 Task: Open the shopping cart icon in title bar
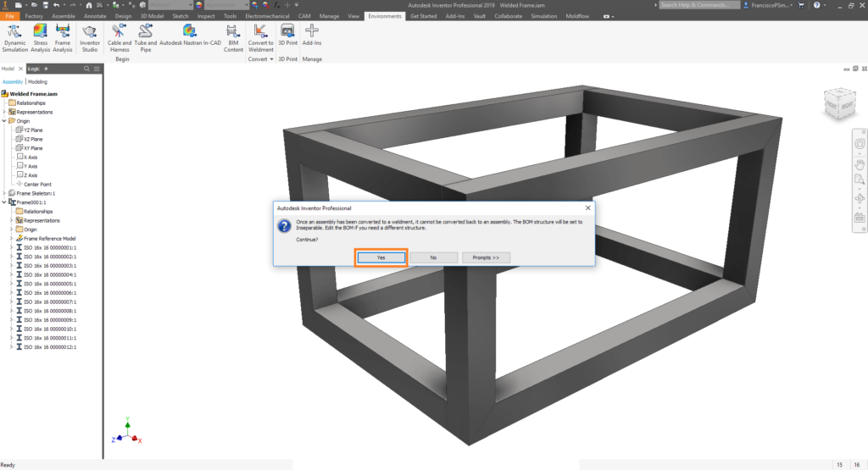pyautogui.click(x=800, y=5)
